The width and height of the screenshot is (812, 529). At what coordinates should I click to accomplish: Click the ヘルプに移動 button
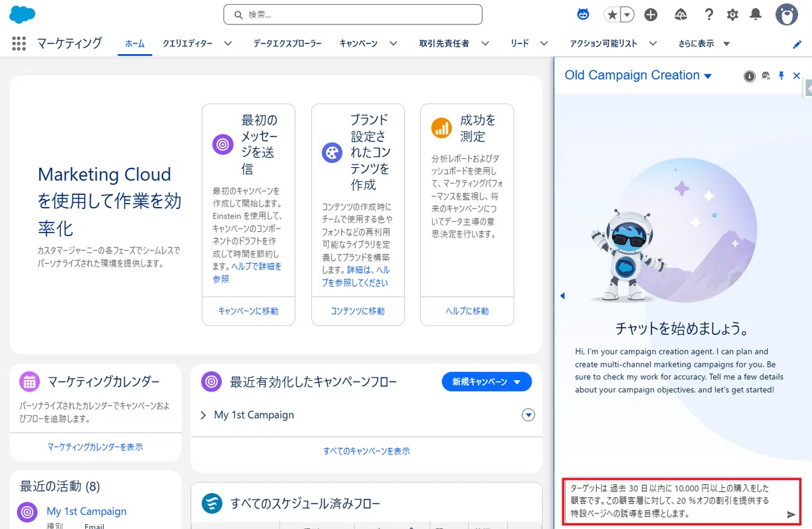coord(467,311)
